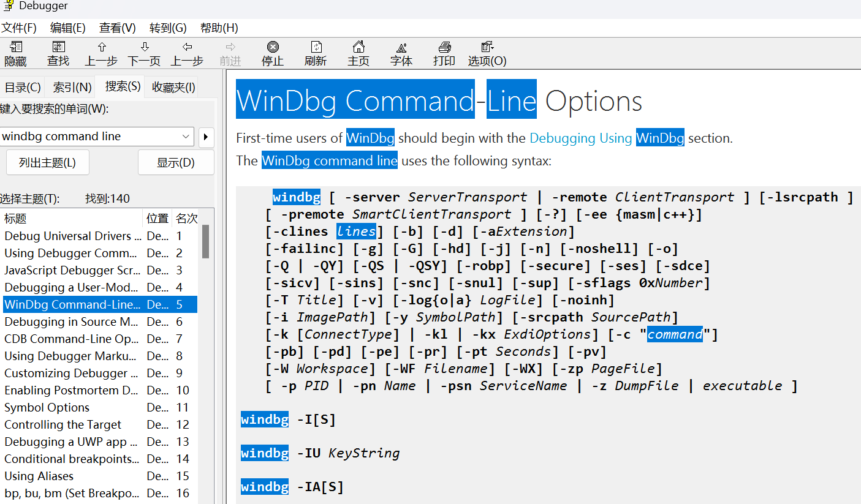Click the 找到:140 results count label
The height and width of the screenshot is (504, 861).
pos(108,198)
